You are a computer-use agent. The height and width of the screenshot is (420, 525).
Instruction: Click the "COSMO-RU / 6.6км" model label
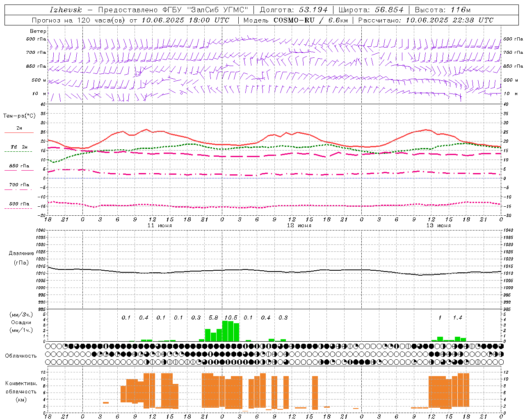point(311,20)
